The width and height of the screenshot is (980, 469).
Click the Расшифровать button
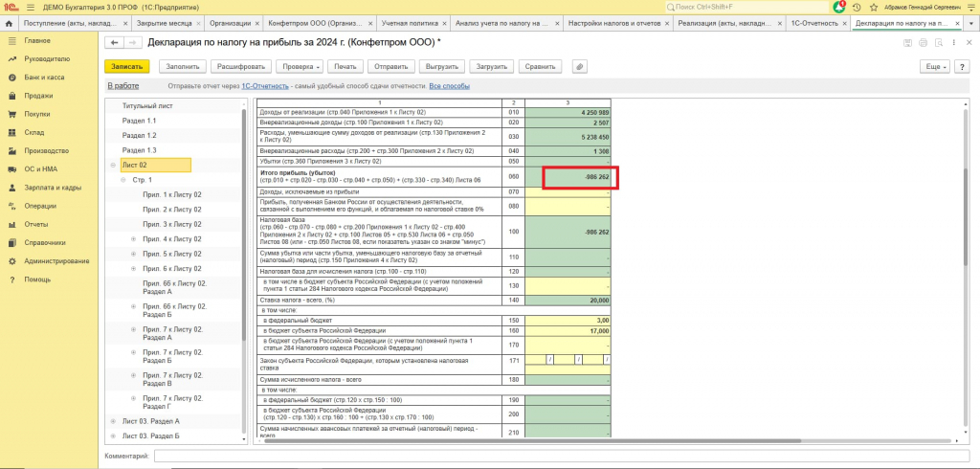pos(241,66)
